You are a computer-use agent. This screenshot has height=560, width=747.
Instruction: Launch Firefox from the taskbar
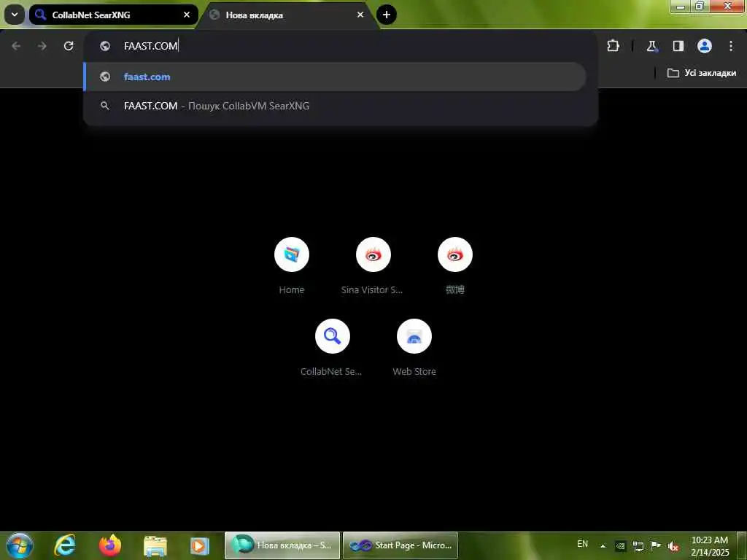(x=110, y=545)
